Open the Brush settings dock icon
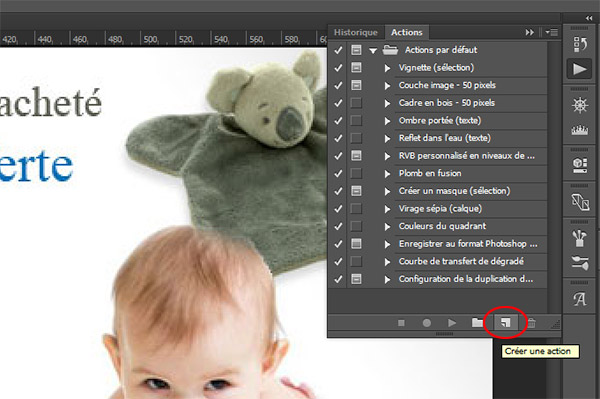Image resolution: width=600 pixels, height=399 pixels. (x=580, y=263)
